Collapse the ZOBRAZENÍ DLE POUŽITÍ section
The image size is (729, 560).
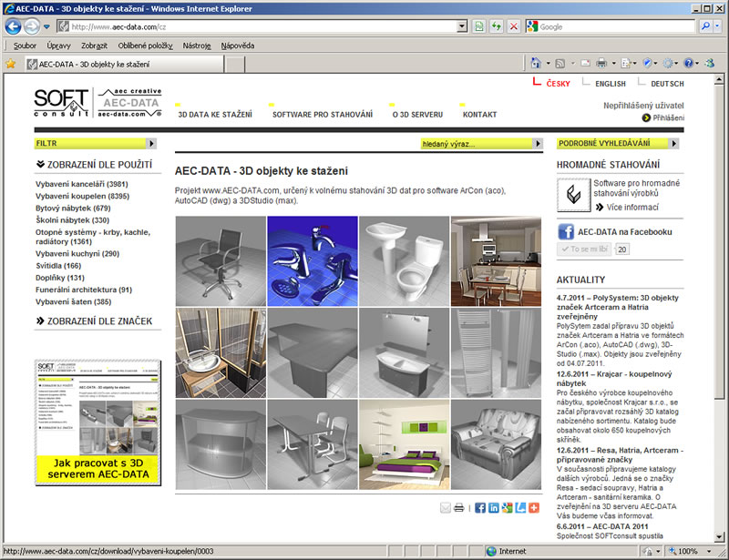pos(93,165)
